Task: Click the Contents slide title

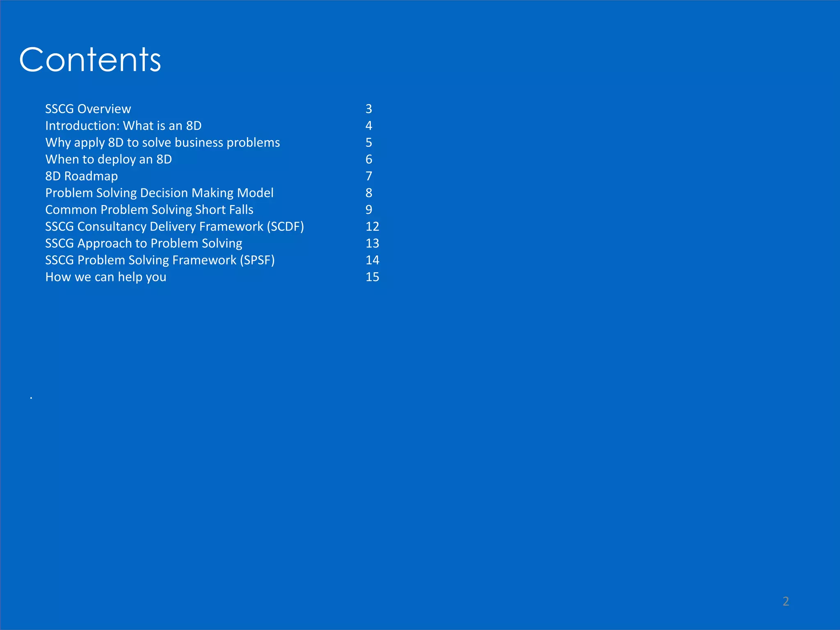Action: (x=90, y=60)
